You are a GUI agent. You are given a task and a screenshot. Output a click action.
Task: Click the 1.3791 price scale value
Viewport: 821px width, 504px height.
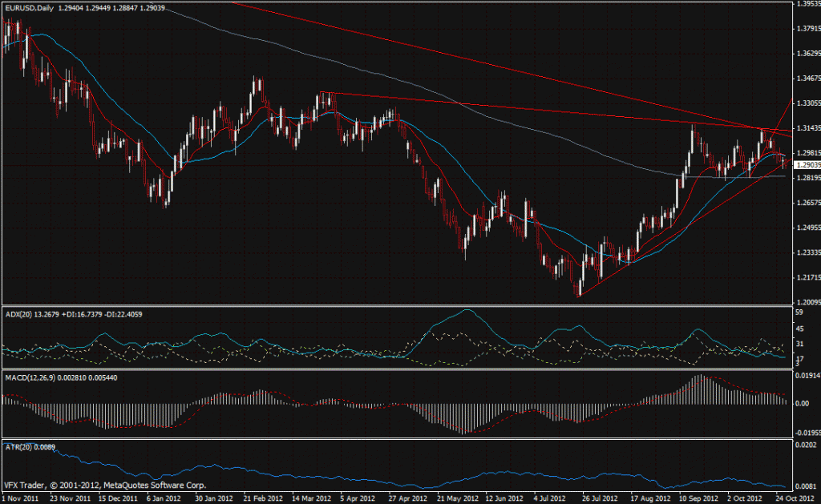[x=807, y=28]
